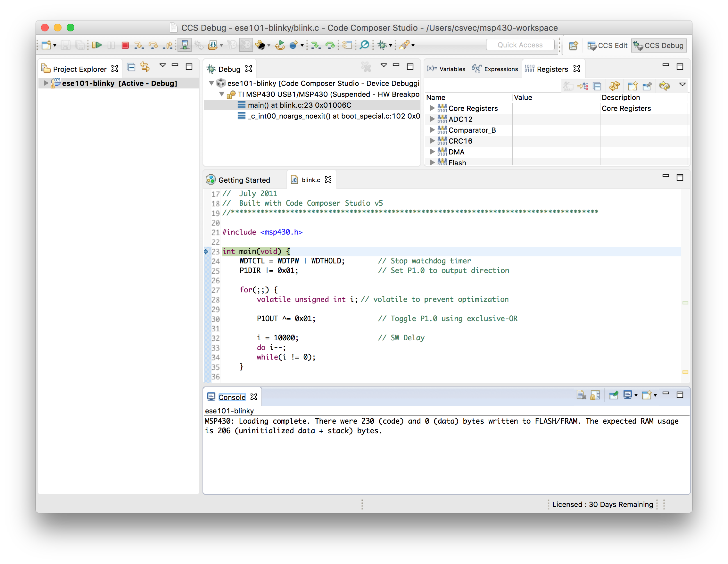The width and height of the screenshot is (728, 564).
Task: Collapse the TI MSP430 USB1/MSP430 thread node
Action: [x=222, y=94]
